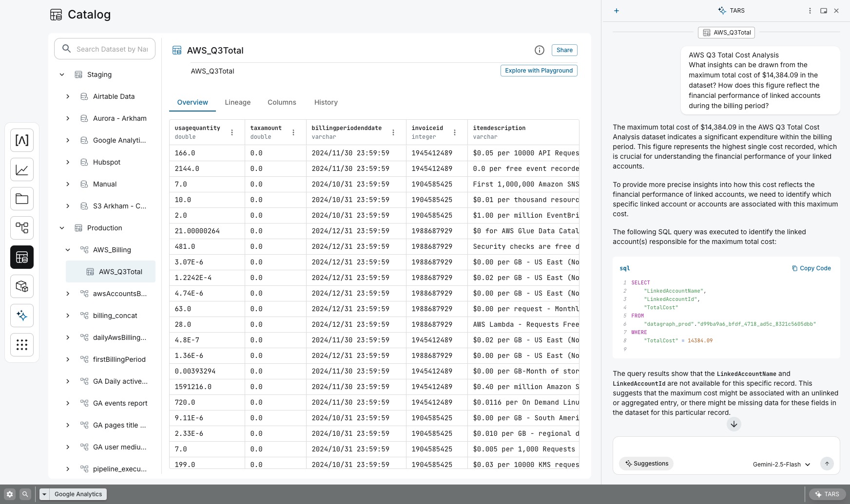Click the search icon in bottom bar
Image resolution: width=850 pixels, height=504 pixels.
(x=25, y=494)
